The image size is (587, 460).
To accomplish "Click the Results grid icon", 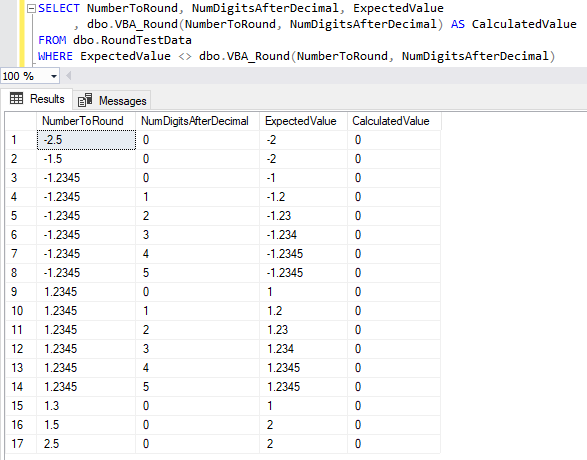I will [16, 98].
